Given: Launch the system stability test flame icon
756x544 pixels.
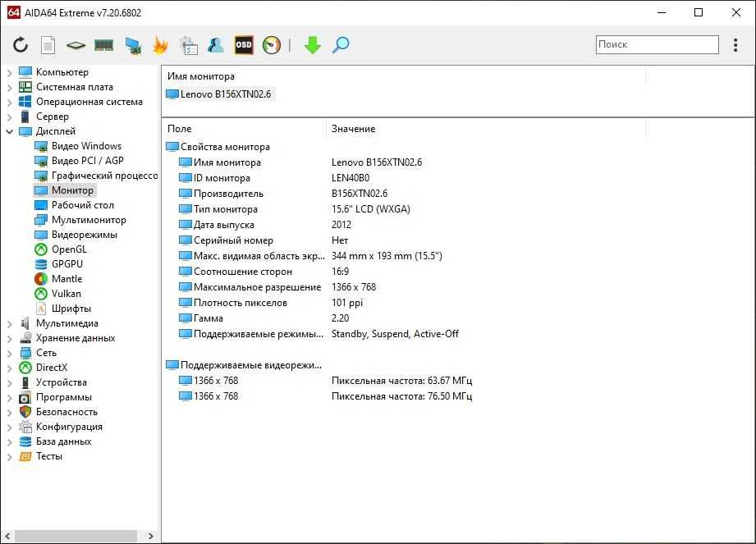Looking at the screenshot, I should 160,45.
